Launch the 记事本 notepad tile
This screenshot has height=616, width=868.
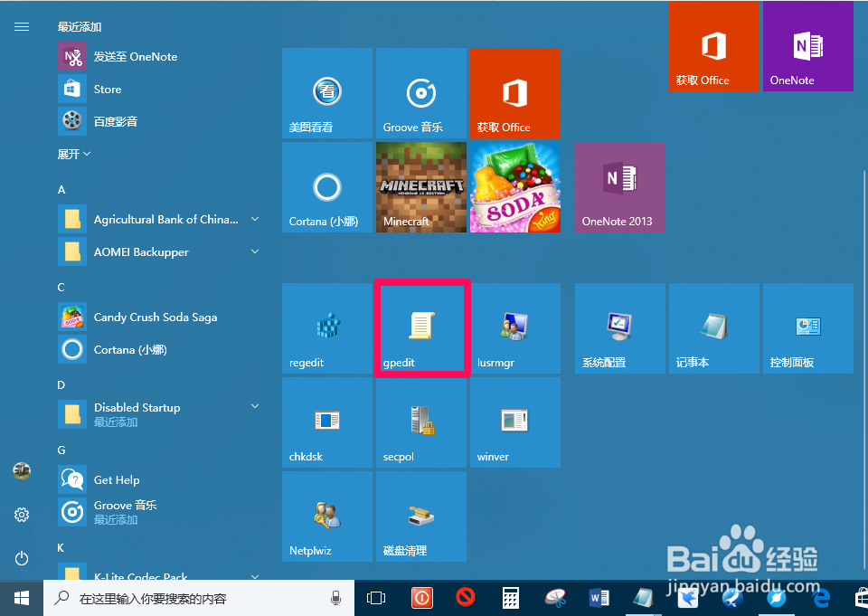click(714, 328)
